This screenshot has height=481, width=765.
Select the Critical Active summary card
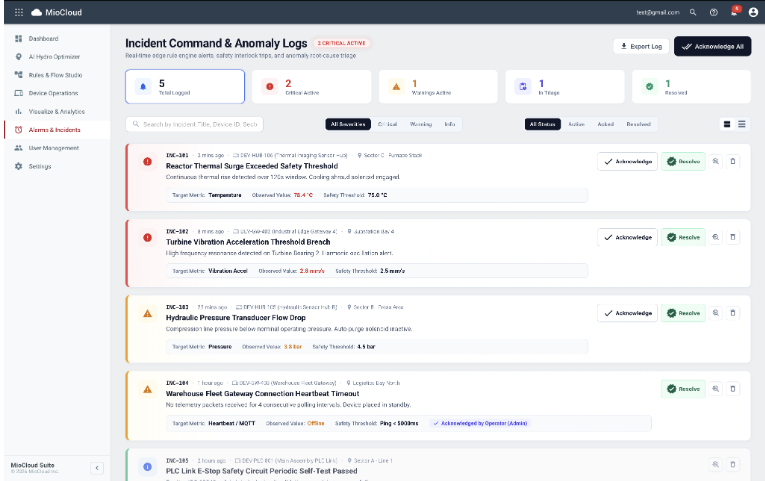coord(311,86)
